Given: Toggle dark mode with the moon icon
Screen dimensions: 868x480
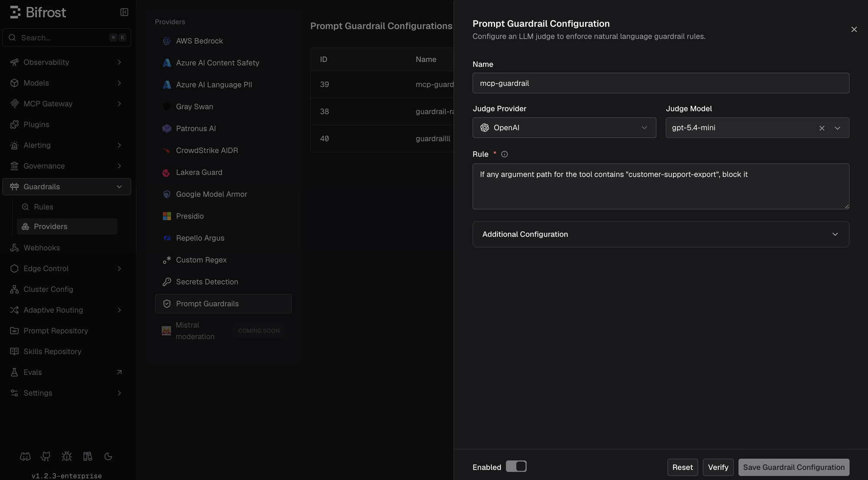Looking at the screenshot, I should 108,456.
